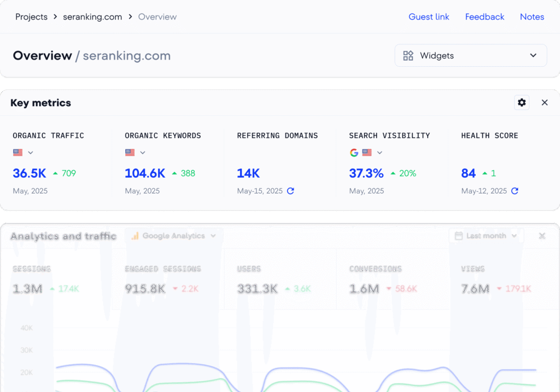Click the Feedback link
This screenshot has width=560, height=392.
[x=485, y=16]
